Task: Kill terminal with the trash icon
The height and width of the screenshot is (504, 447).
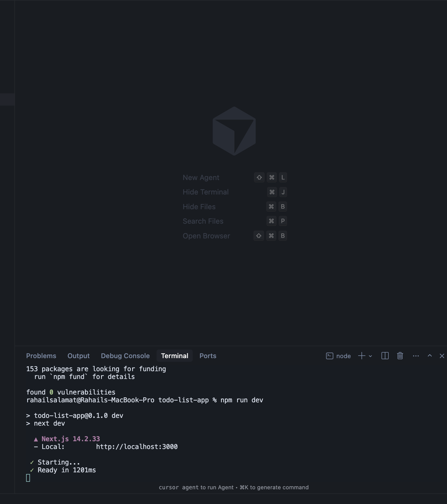Action: [x=400, y=356]
